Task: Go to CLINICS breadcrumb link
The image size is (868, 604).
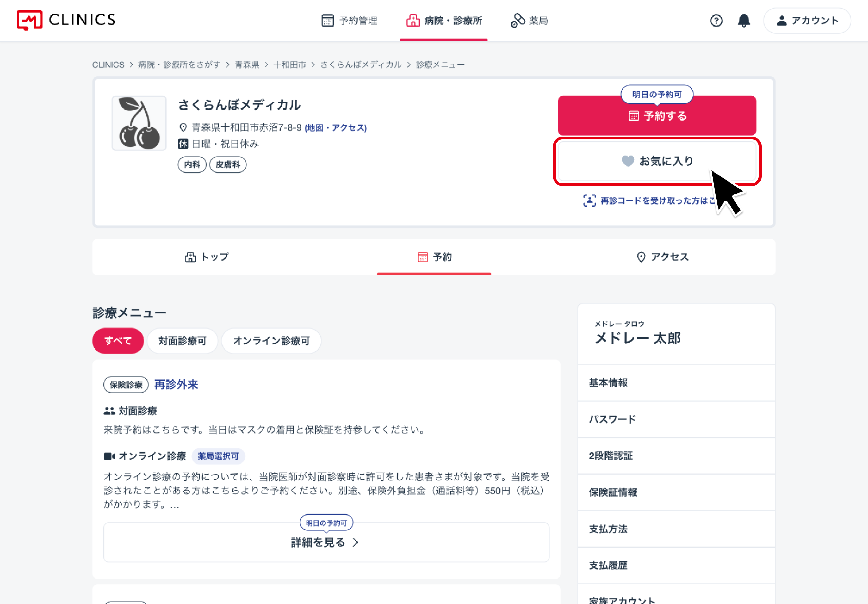Action: (x=108, y=65)
